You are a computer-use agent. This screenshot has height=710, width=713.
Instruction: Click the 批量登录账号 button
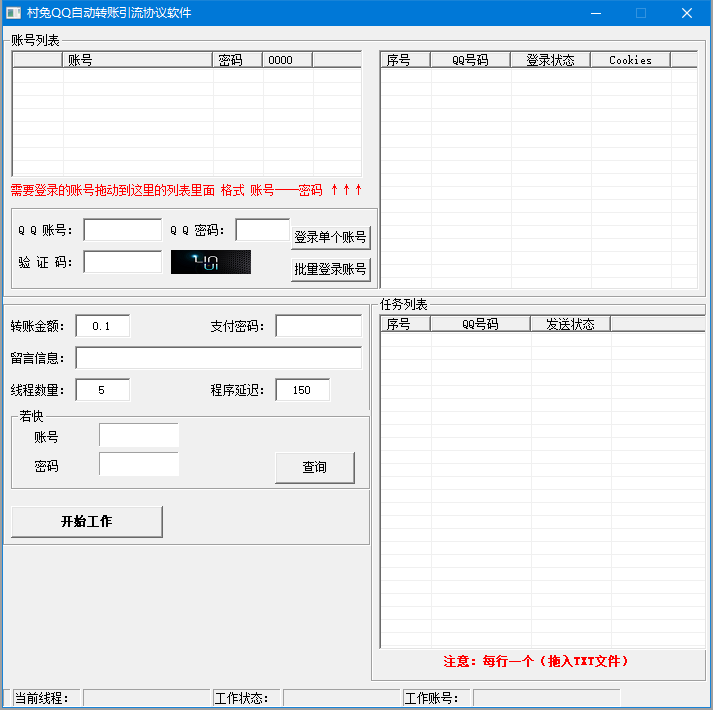click(331, 270)
